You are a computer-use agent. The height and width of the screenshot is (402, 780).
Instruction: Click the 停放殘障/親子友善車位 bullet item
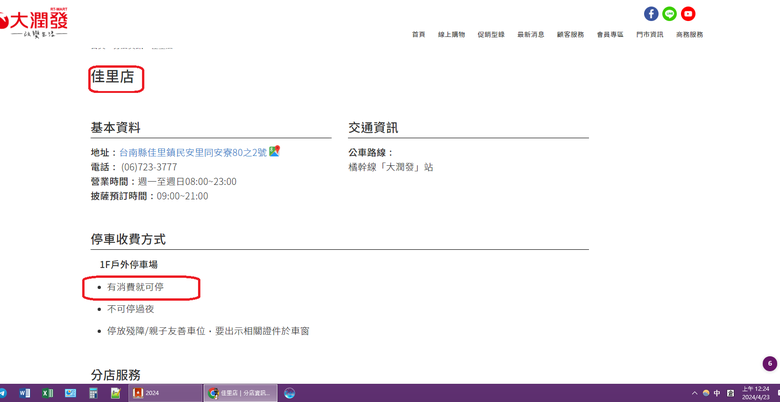(208, 331)
